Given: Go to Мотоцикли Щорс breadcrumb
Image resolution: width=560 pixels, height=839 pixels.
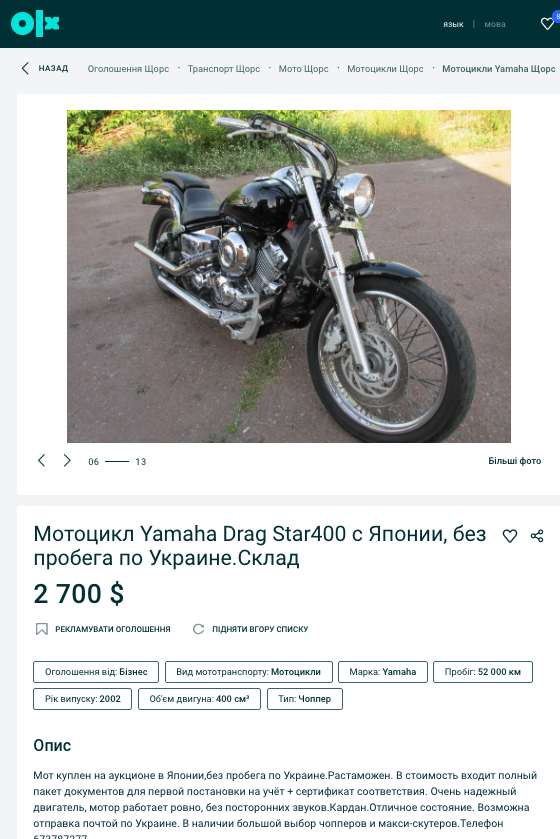Looking at the screenshot, I should click(x=385, y=68).
